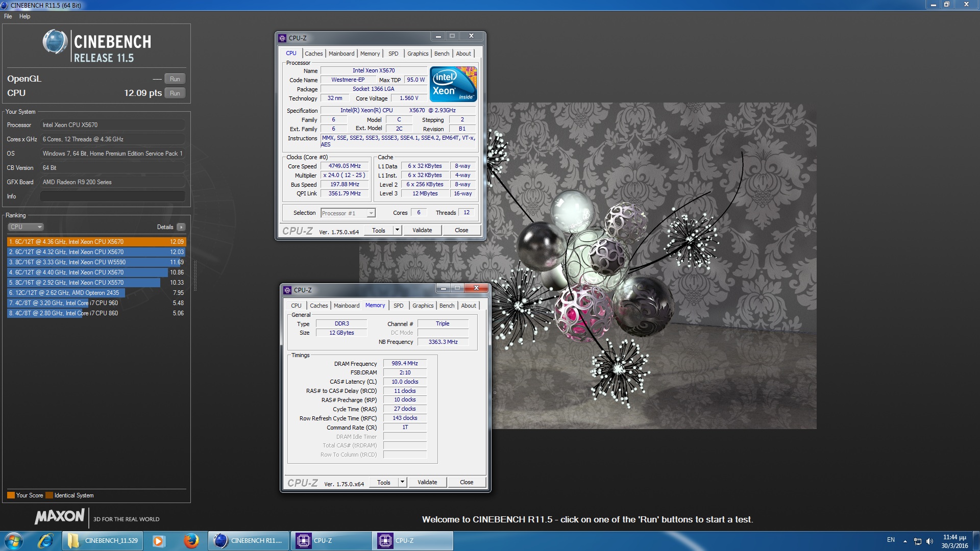Open the media player taskbar icon

(158, 541)
